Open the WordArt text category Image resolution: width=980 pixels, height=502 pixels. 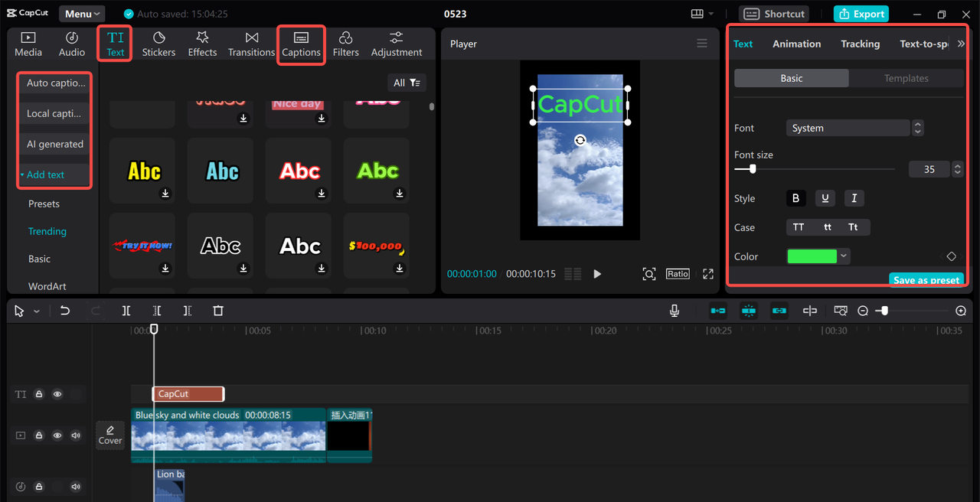[47, 286]
